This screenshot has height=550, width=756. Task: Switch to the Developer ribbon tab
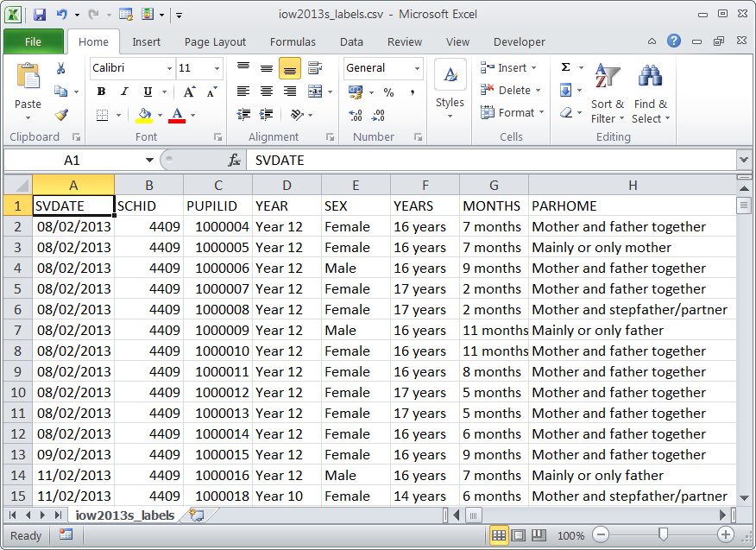tap(520, 41)
